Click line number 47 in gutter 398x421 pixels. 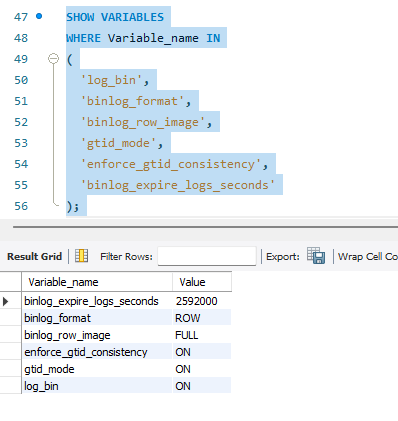coord(21,17)
